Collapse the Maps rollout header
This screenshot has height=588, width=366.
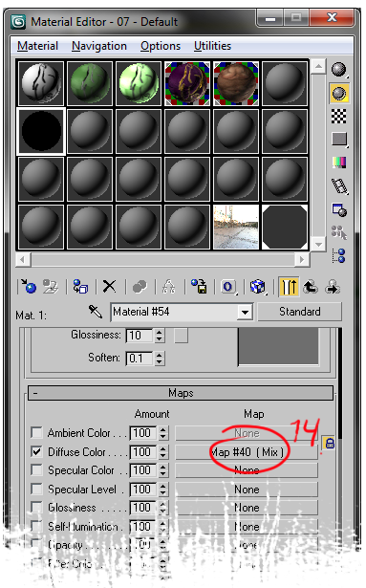[181, 393]
